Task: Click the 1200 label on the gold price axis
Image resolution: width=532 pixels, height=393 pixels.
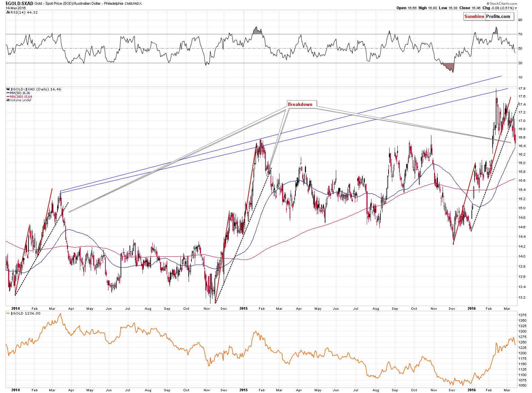Action: [522, 353]
